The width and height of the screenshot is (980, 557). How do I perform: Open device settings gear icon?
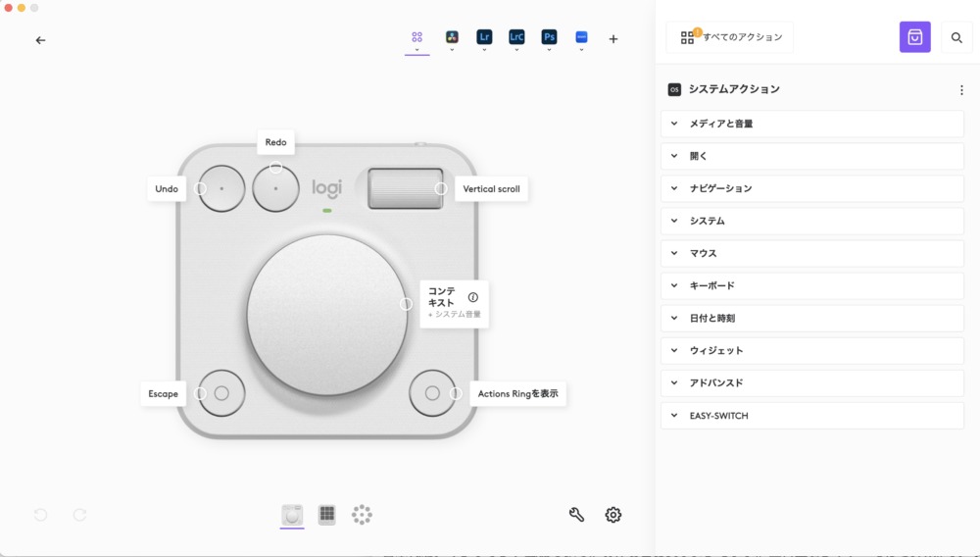point(613,515)
